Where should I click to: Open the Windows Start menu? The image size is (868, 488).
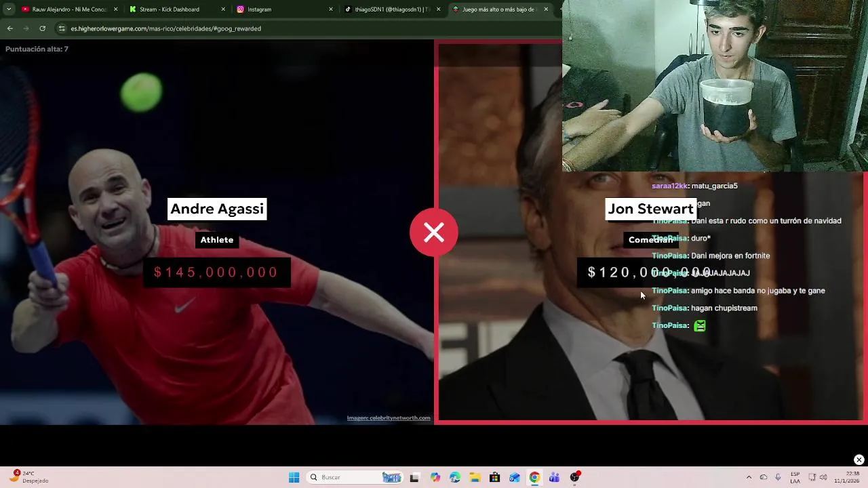point(294,477)
